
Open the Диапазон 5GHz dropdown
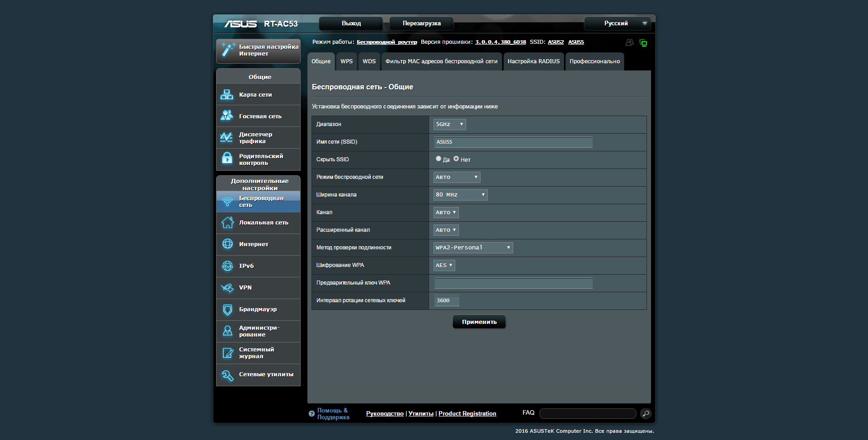point(449,124)
